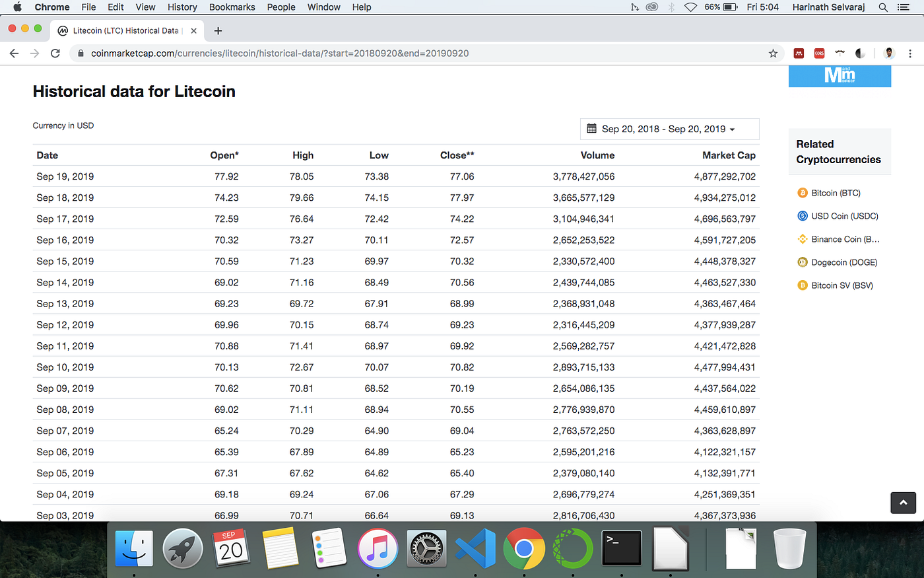Open System Preferences in dock

pyautogui.click(x=426, y=549)
